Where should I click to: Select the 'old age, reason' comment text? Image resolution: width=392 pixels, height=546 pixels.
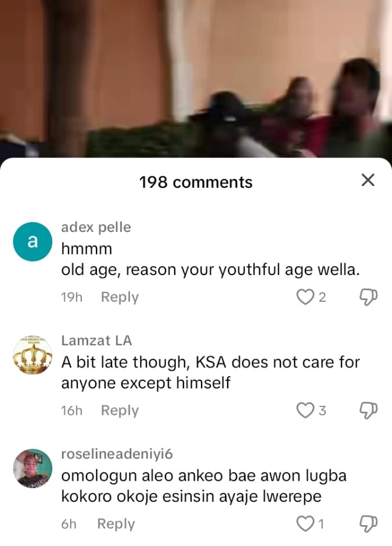tap(210, 270)
